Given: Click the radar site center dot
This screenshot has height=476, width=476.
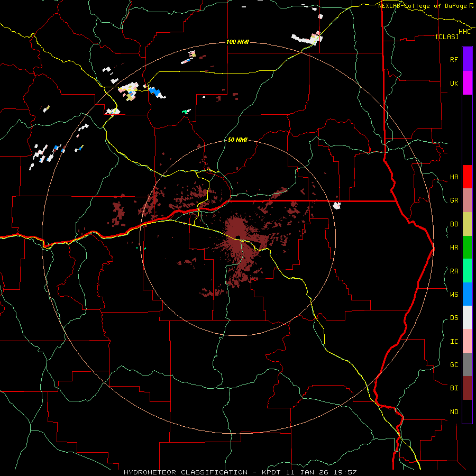Looking at the screenshot, I should (x=237, y=237).
